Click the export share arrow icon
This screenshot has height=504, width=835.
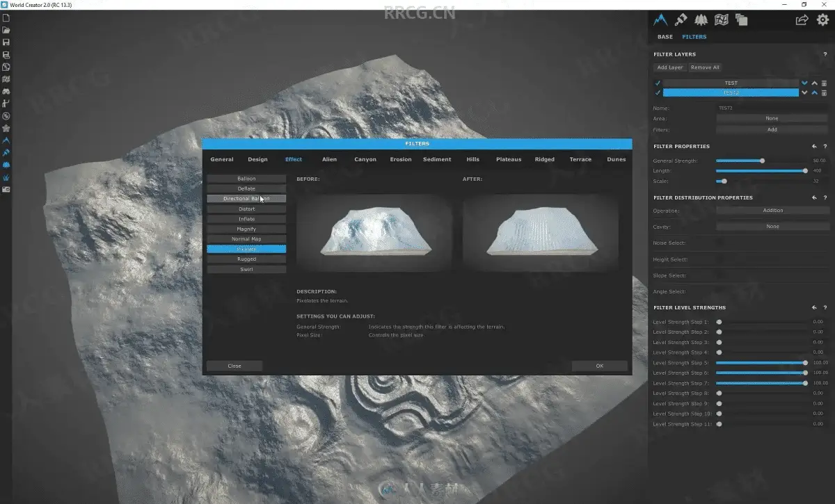[x=802, y=19]
